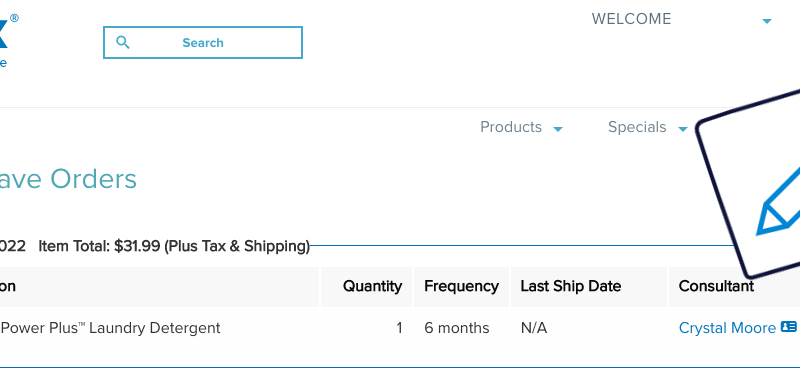This screenshot has width=800, height=388.
Task: Click the WELCOME account label
Action: (631, 19)
